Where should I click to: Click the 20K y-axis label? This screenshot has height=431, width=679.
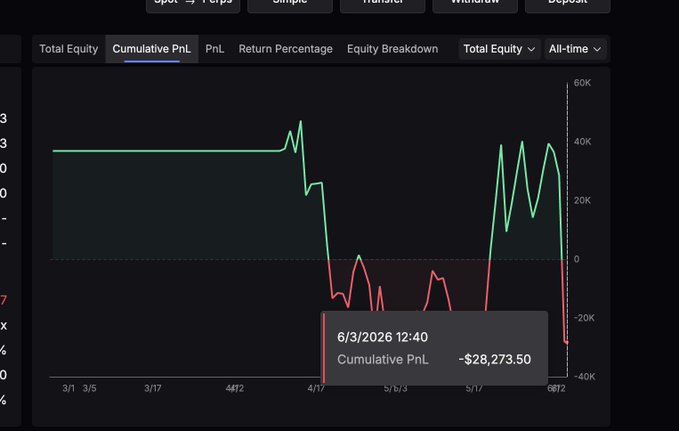pyautogui.click(x=582, y=201)
